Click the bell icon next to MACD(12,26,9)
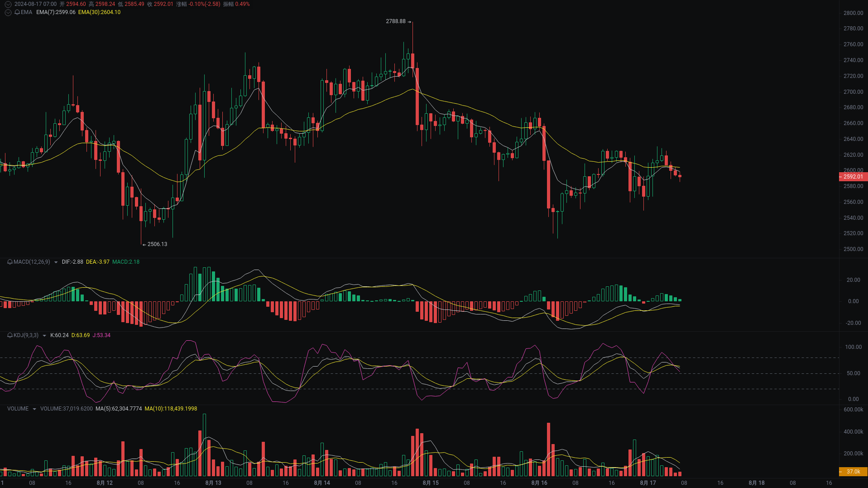 point(9,262)
